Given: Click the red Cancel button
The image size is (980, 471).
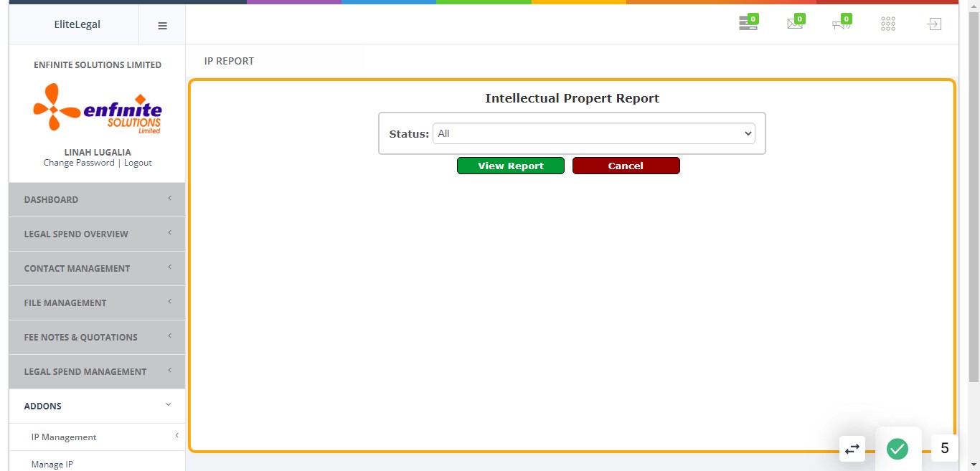Looking at the screenshot, I should tap(626, 166).
